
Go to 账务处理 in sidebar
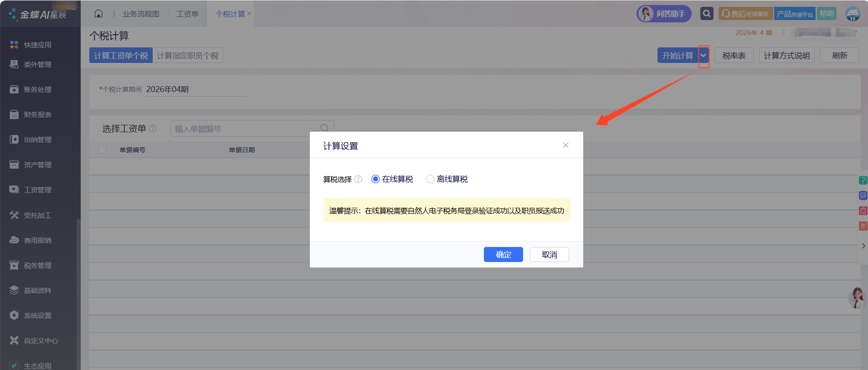click(31, 89)
